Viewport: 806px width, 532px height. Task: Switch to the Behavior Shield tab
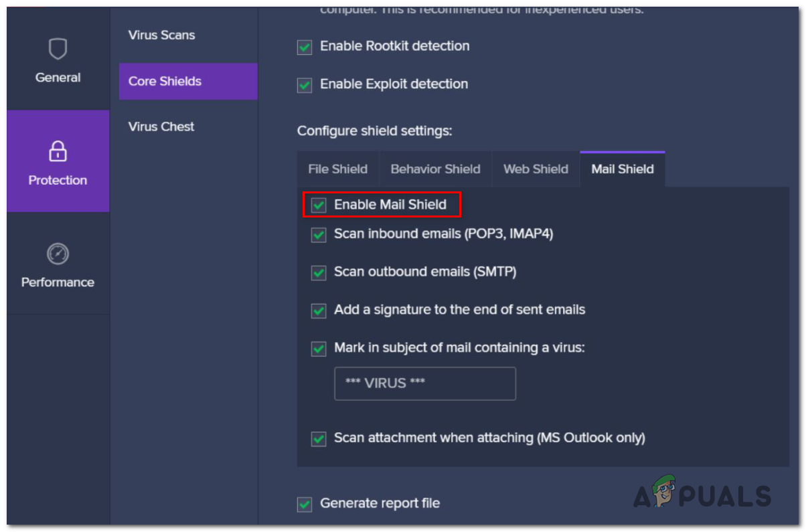coord(435,169)
